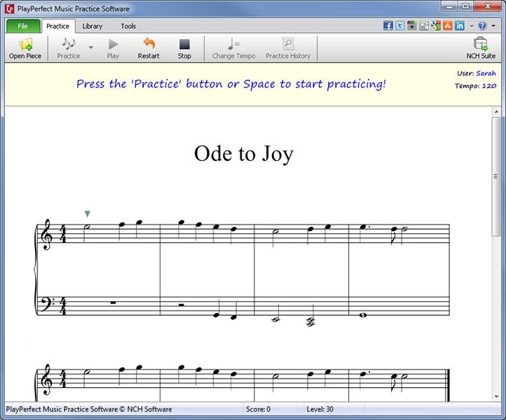506x420 pixels.
Task: Share on LinkedIn icon
Action: [460, 25]
